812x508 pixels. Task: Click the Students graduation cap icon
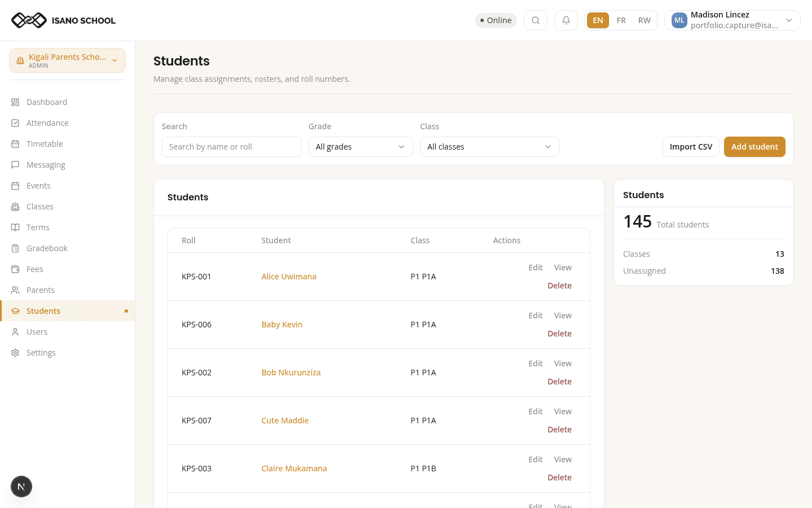pos(15,311)
